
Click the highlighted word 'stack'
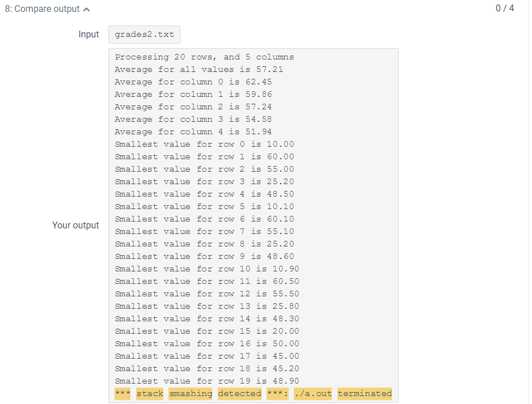tap(150, 394)
